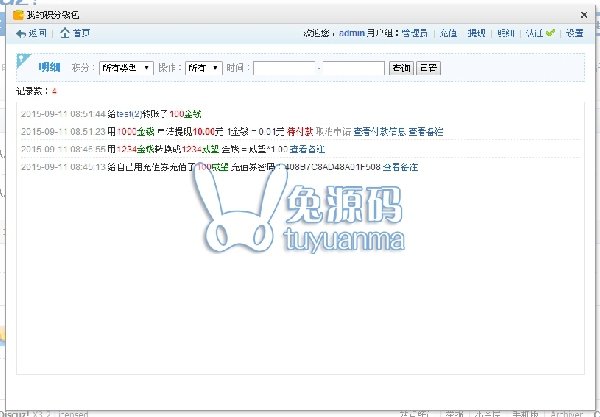
Task: Expand the 积分 type dropdown
Action: pyautogui.click(x=125, y=68)
